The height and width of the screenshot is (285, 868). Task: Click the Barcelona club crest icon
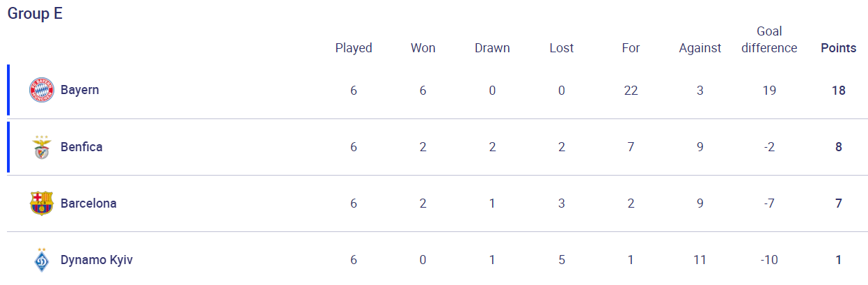coord(42,203)
